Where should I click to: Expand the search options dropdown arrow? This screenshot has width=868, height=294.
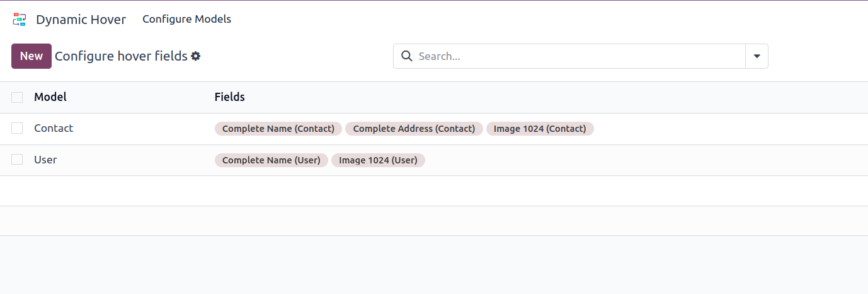[757, 56]
